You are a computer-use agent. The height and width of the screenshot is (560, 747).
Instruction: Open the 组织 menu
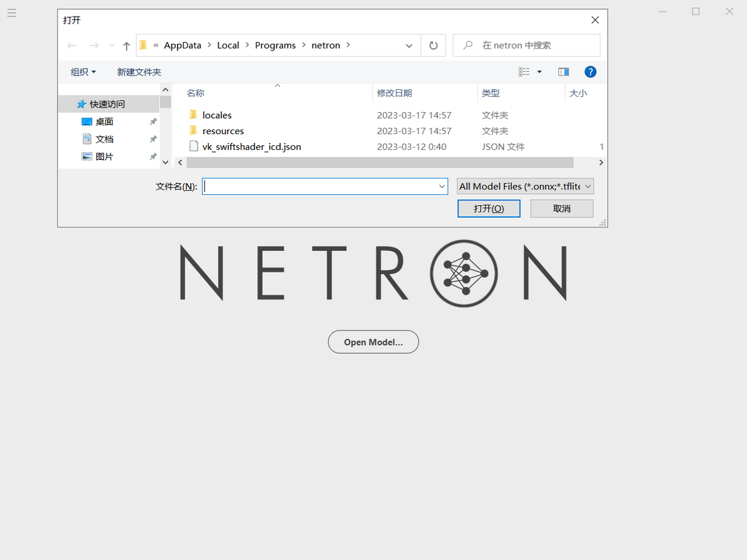pyautogui.click(x=82, y=71)
